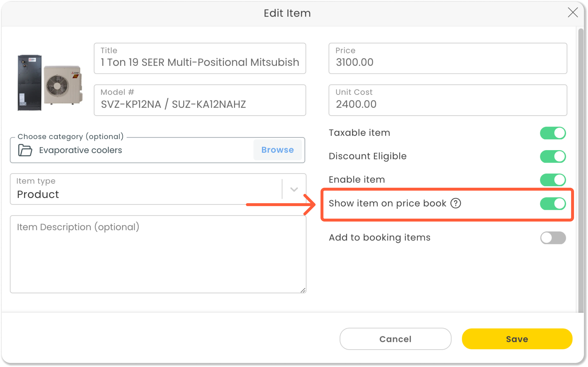This screenshot has width=588, height=367.
Task: Toggle the Taxable item switch
Action: (552, 133)
